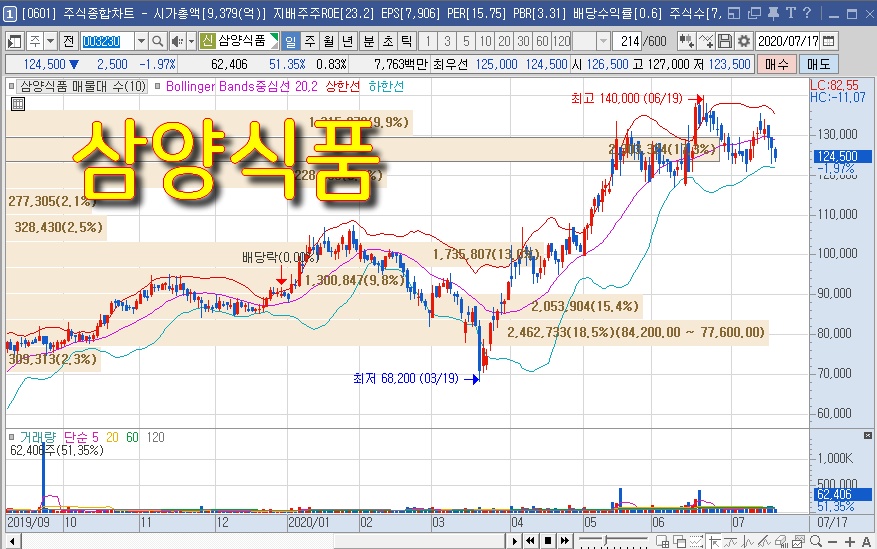Open chart settings gear icon
Screen dimensions: 877x549
[x=744, y=41]
